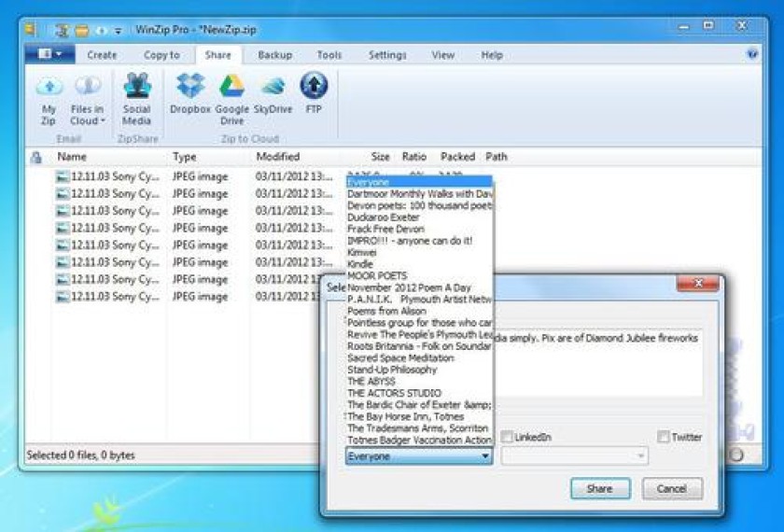Open the Help tab

[492, 55]
